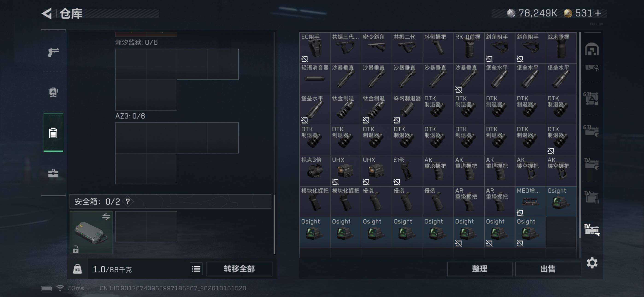Open the settings gear above 出售
Image resolution: width=644 pixels, height=297 pixels.
pyautogui.click(x=592, y=263)
